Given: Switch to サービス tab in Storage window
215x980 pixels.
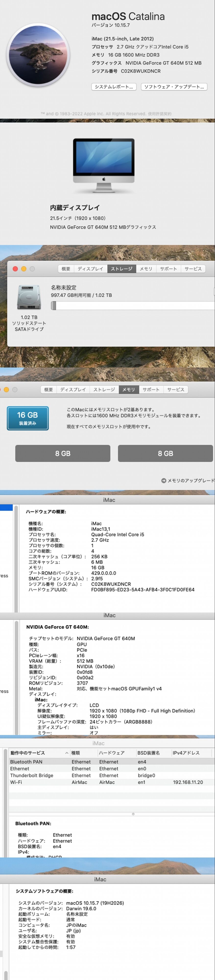Looking at the screenshot, I should [x=193, y=269].
